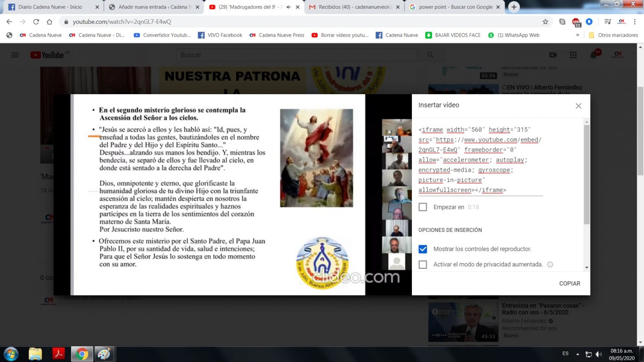Switch to Recibidos Gmail tab

[354, 7]
